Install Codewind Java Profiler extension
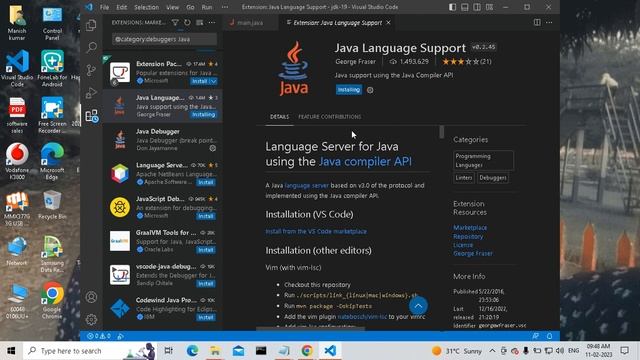Viewport: 640px width, 360px height. 206,317
